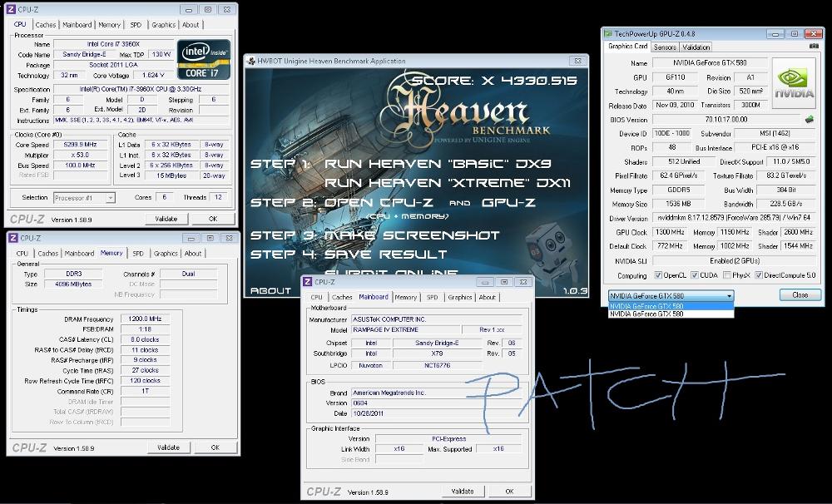Screen dimensions: 832x504
Task: Click the Multiplier value x 53.0
Action: (80, 155)
